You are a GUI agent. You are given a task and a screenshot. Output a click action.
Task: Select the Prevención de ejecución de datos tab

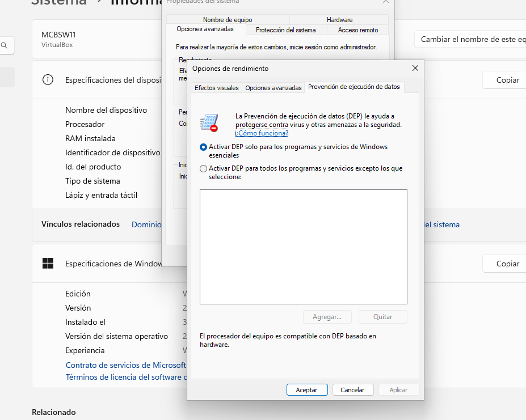[354, 87]
